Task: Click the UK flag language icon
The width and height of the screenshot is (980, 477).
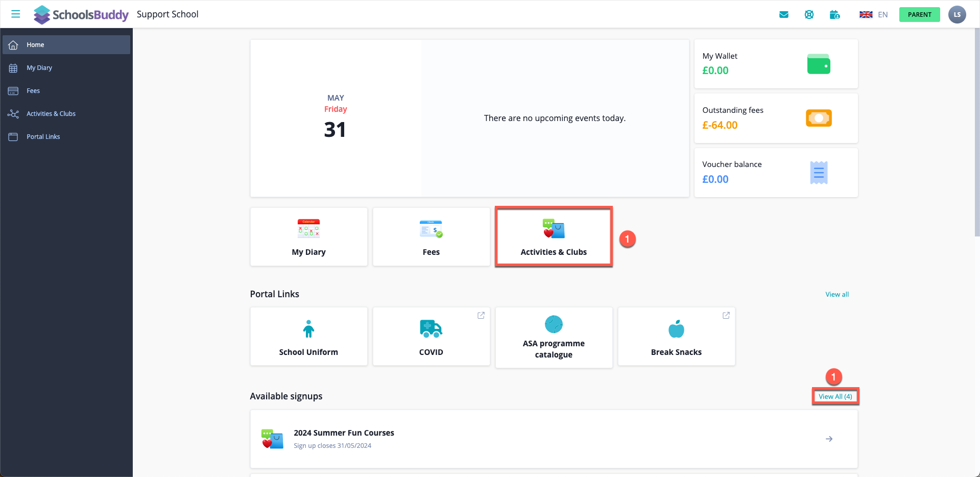Action: pyautogui.click(x=866, y=15)
